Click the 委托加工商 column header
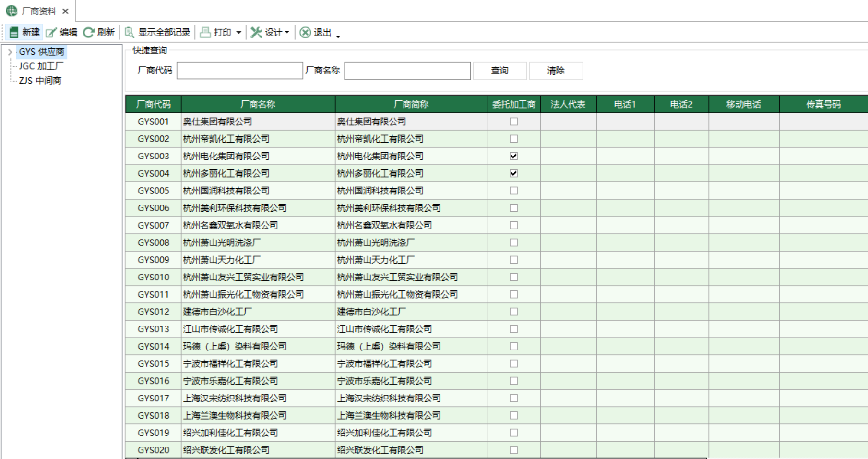Screen dimensions: 868x459 tap(514, 104)
